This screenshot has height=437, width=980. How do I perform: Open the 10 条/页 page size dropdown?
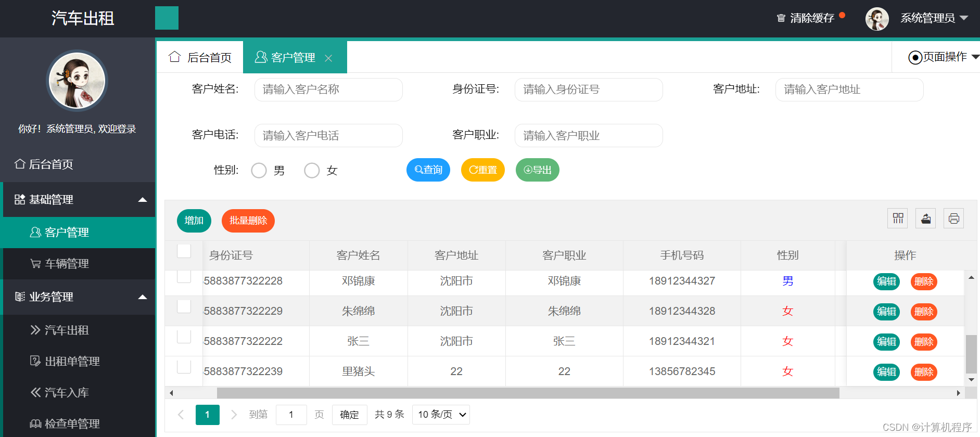pos(441,415)
